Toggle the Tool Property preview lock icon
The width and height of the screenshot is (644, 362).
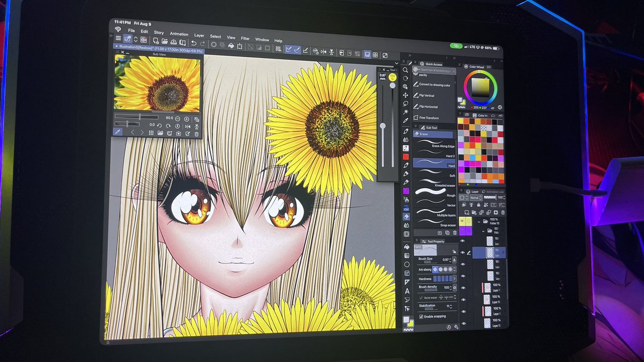[454, 252]
